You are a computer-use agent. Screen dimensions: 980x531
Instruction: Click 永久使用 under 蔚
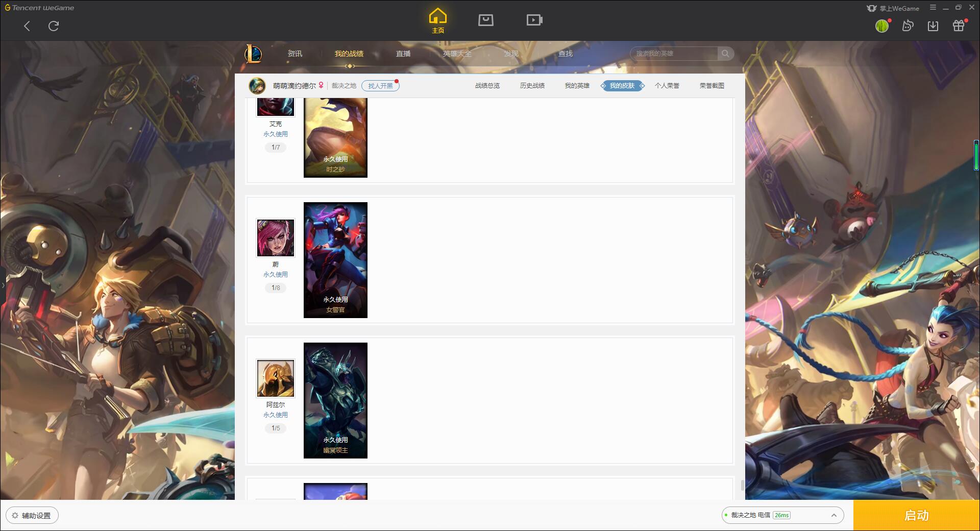pos(276,275)
